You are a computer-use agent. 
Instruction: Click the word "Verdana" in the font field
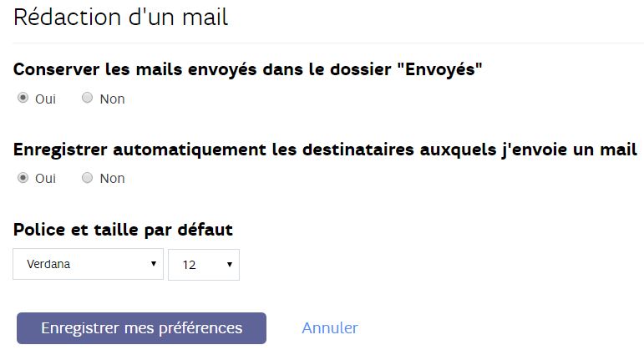(48, 264)
